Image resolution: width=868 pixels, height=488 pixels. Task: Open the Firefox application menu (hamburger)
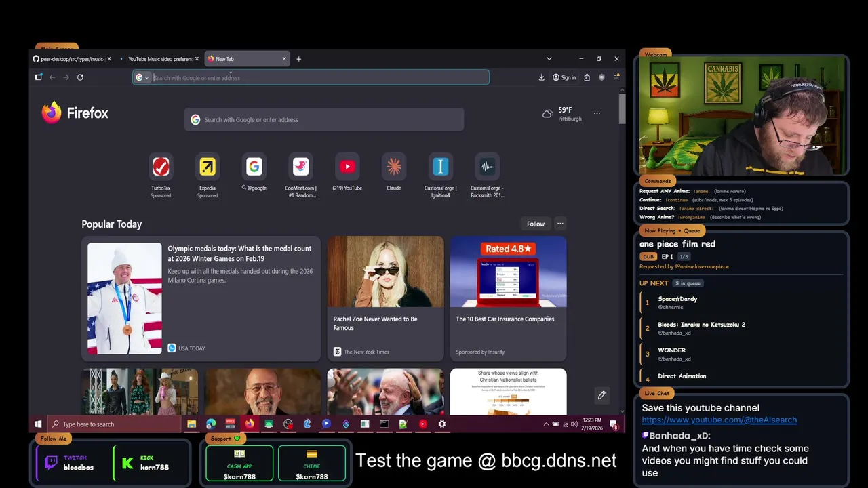coord(616,77)
